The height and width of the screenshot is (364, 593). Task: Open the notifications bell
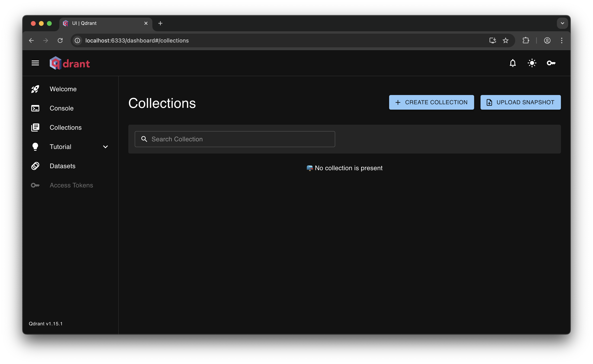[513, 63]
